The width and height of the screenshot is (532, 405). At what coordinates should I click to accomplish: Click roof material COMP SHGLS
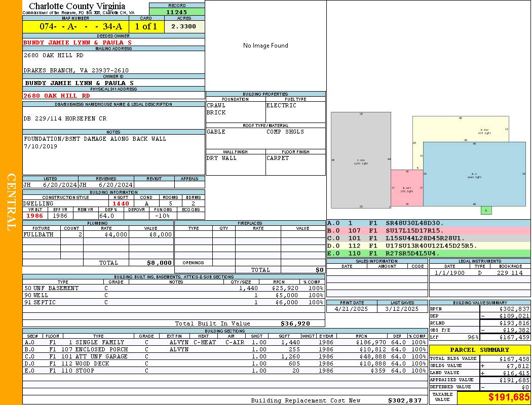285,132
